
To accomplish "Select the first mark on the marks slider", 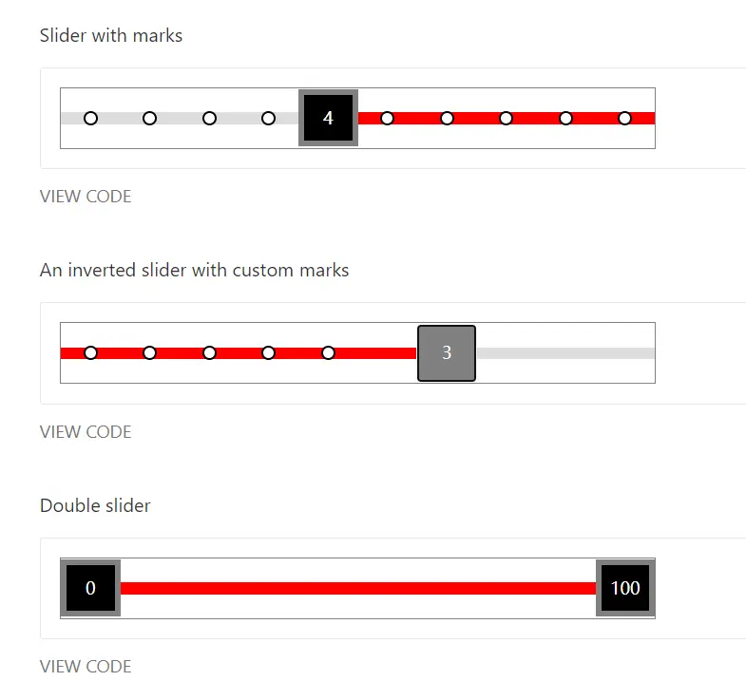I will (90, 118).
